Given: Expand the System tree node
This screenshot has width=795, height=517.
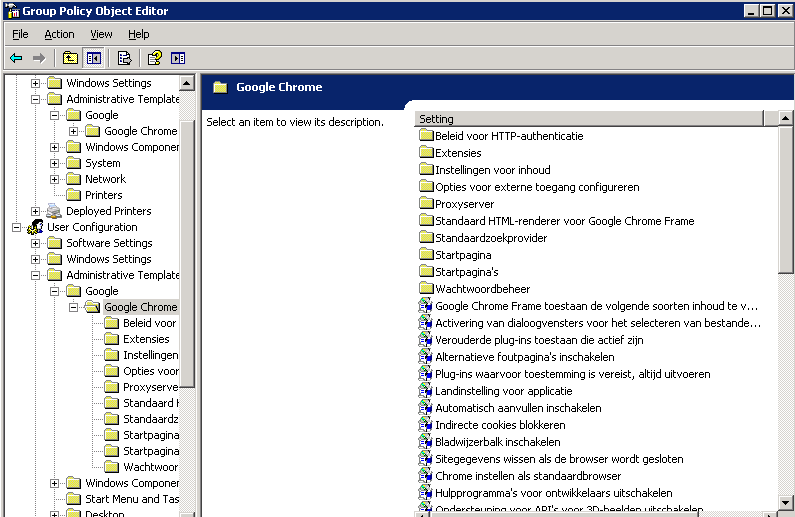Looking at the screenshot, I should point(54,163).
